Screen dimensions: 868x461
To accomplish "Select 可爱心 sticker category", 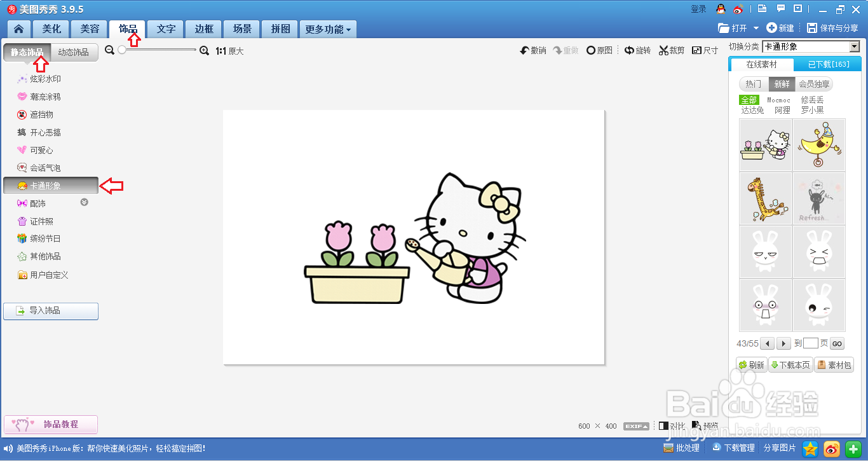I will [36, 150].
